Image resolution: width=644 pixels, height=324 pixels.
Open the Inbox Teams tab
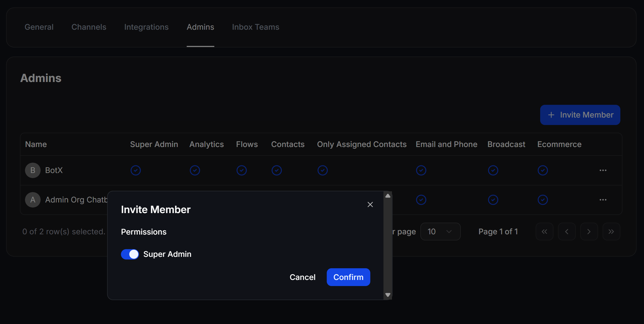pos(255,27)
